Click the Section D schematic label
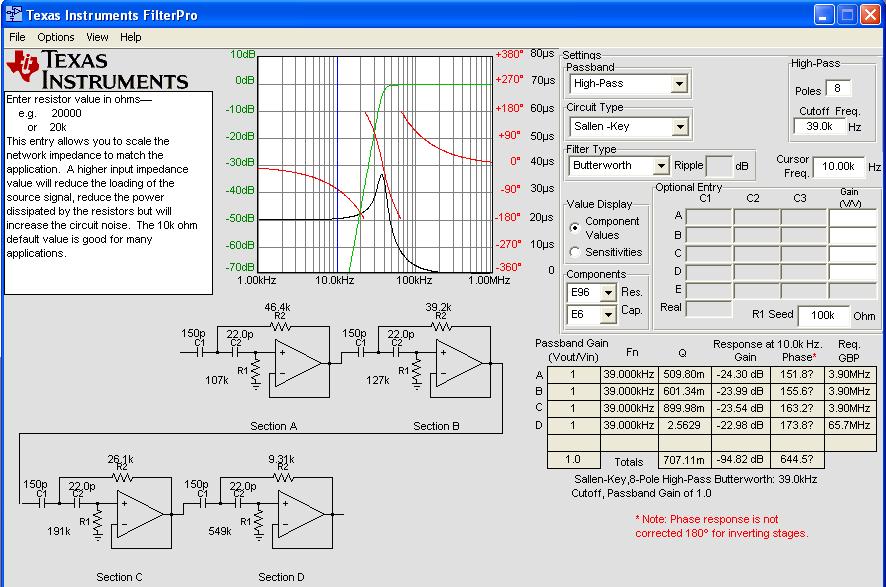 pos(281,577)
